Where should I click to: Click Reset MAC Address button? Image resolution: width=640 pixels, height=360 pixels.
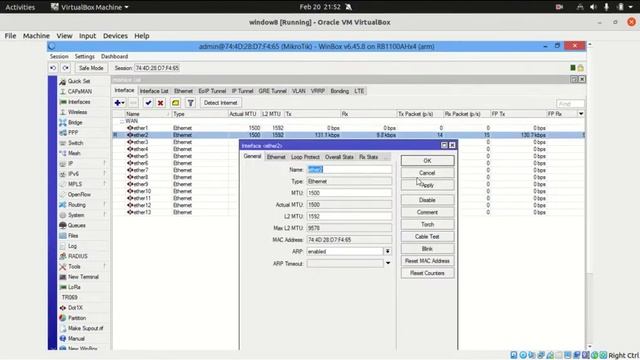(427, 261)
